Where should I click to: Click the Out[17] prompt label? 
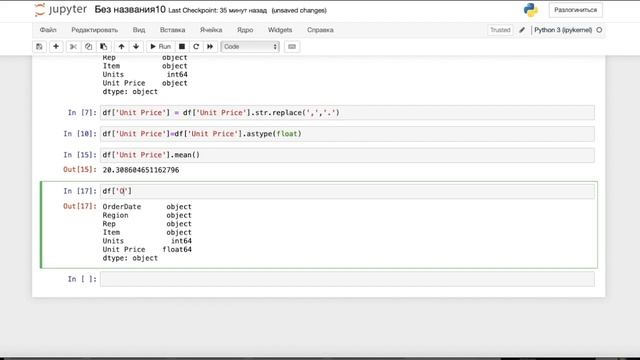point(80,206)
